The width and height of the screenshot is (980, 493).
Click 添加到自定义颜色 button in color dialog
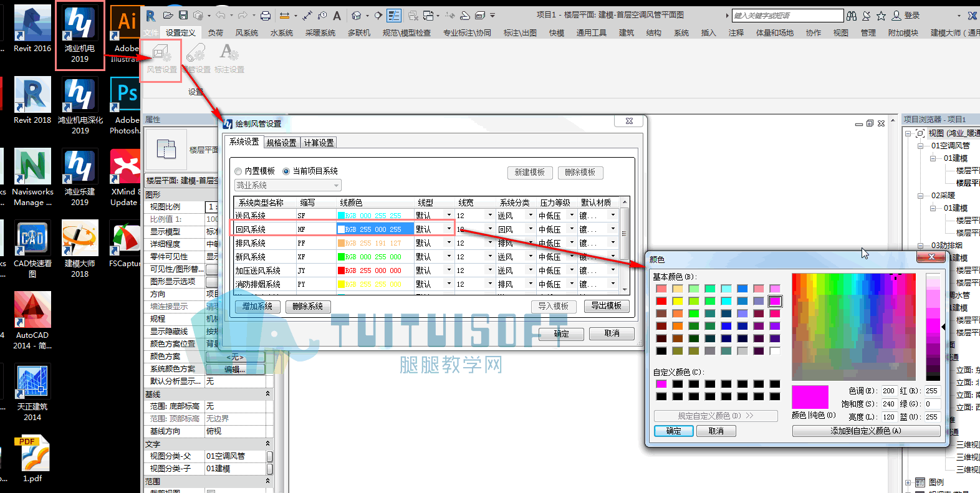[866, 431]
